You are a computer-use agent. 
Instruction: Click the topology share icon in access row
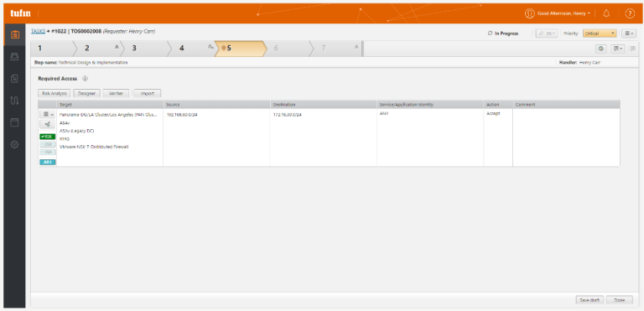coord(48,124)
